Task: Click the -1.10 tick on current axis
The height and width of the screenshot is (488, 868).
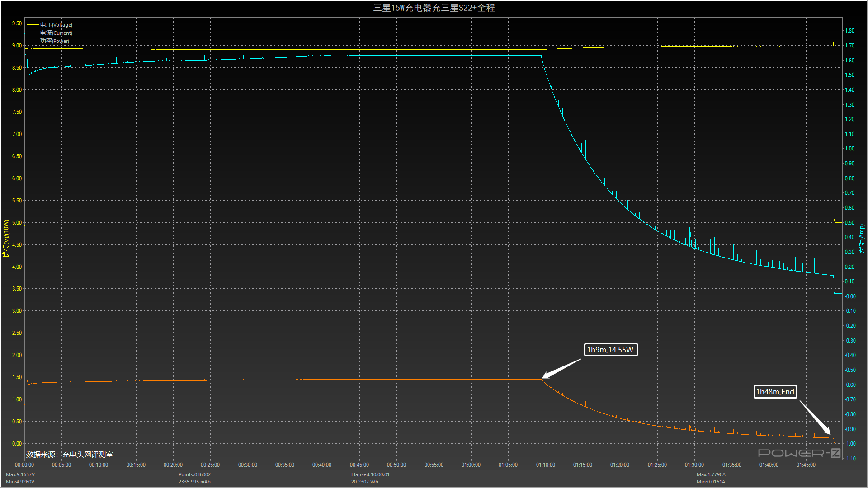Action: click(850, 459)
